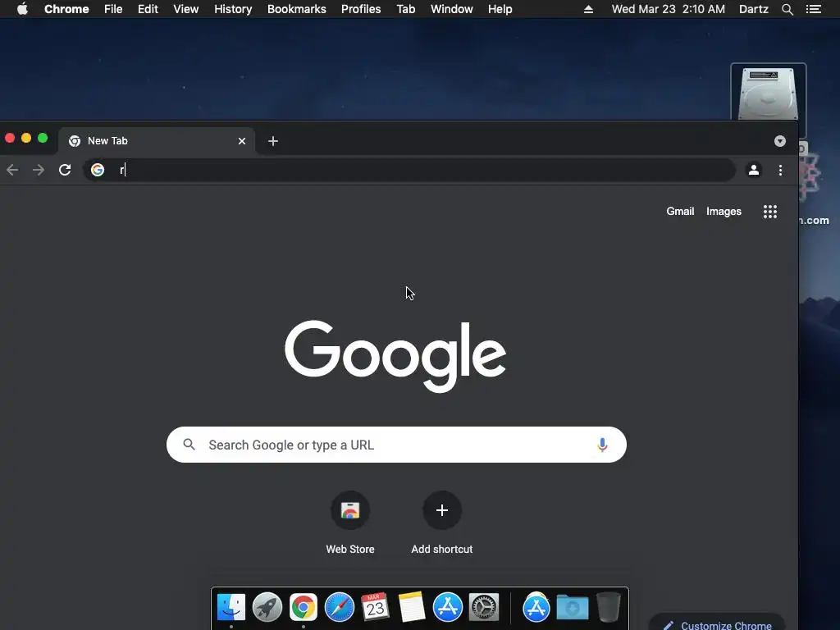Open the Downloads folder in the Dock
Image resolution: width=840 pixels, height=630 pixels.
tap(572, 607)
